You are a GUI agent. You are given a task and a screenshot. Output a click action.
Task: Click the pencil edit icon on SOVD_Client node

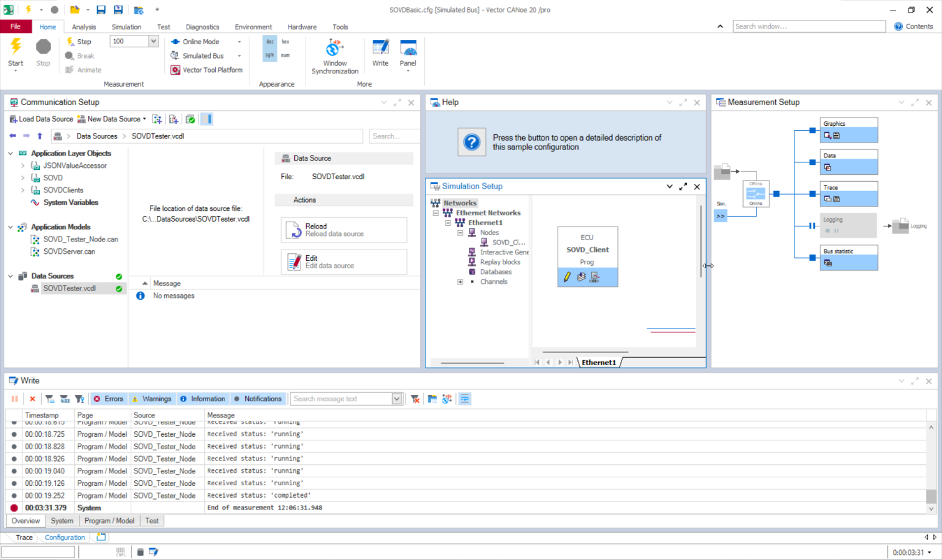point(567,277)
